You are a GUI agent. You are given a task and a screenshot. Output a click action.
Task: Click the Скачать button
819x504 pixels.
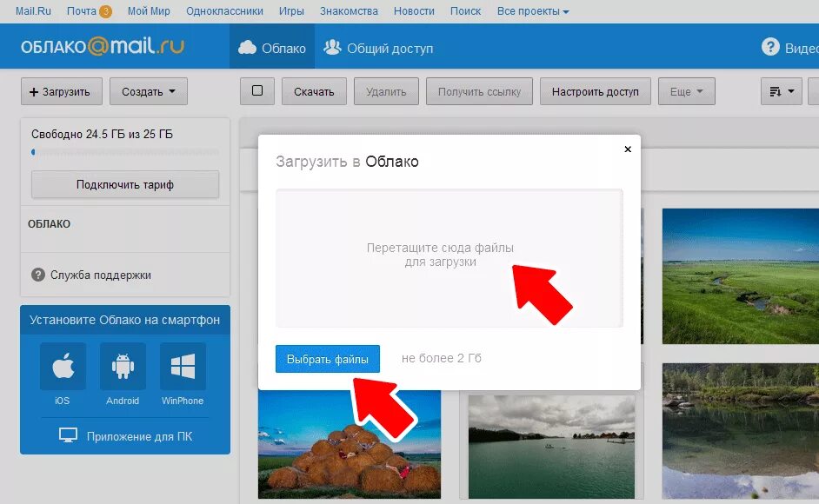point(314,91)
